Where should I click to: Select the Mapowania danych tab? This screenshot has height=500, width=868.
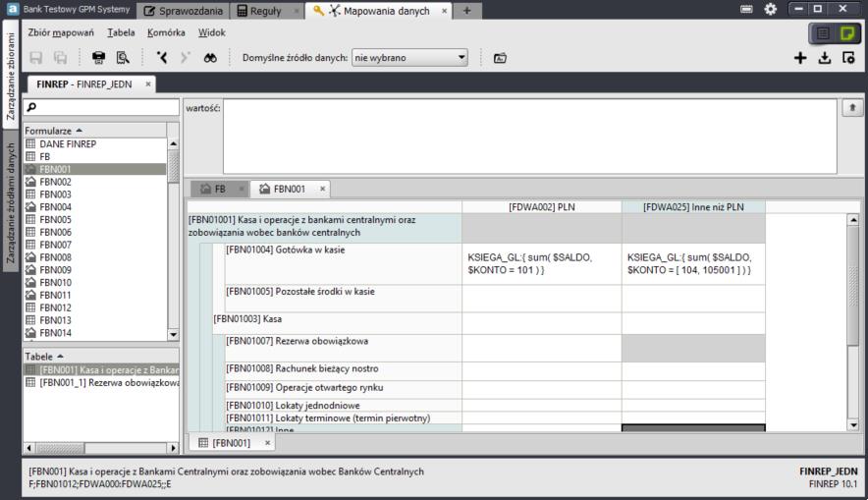[x=379, y=11]
